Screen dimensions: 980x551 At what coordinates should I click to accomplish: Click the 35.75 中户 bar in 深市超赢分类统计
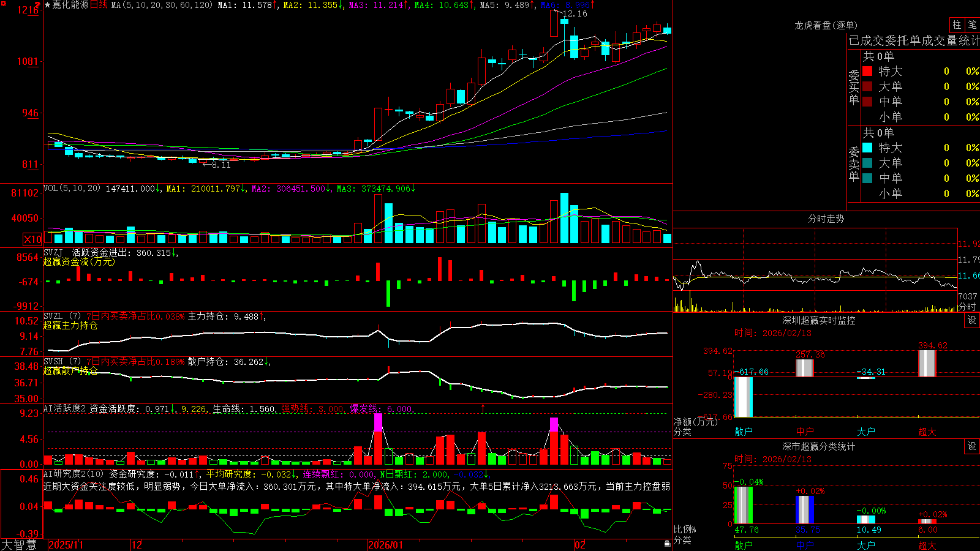[x=805, y=509]
